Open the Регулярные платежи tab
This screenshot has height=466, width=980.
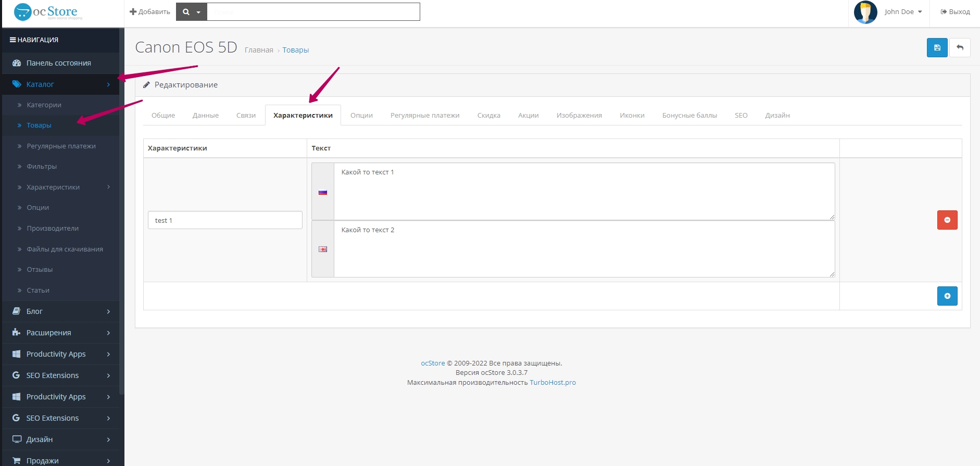click(425, 116)
